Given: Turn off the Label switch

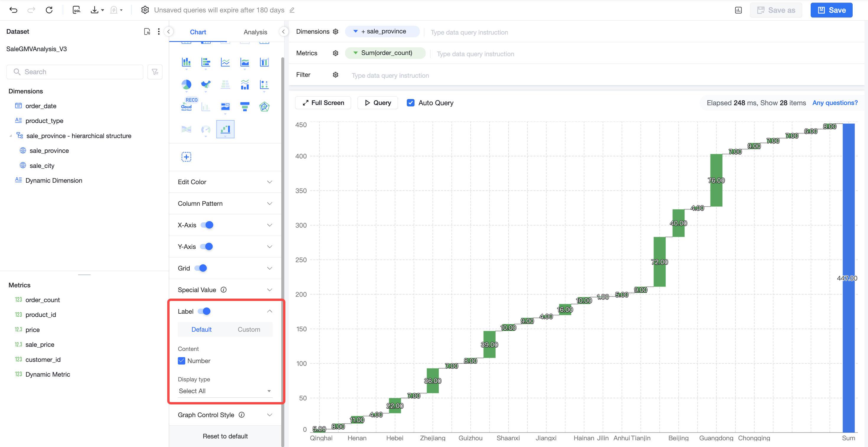Looking at the screenshot, I should pyautogui.click(x=204, y=311).
